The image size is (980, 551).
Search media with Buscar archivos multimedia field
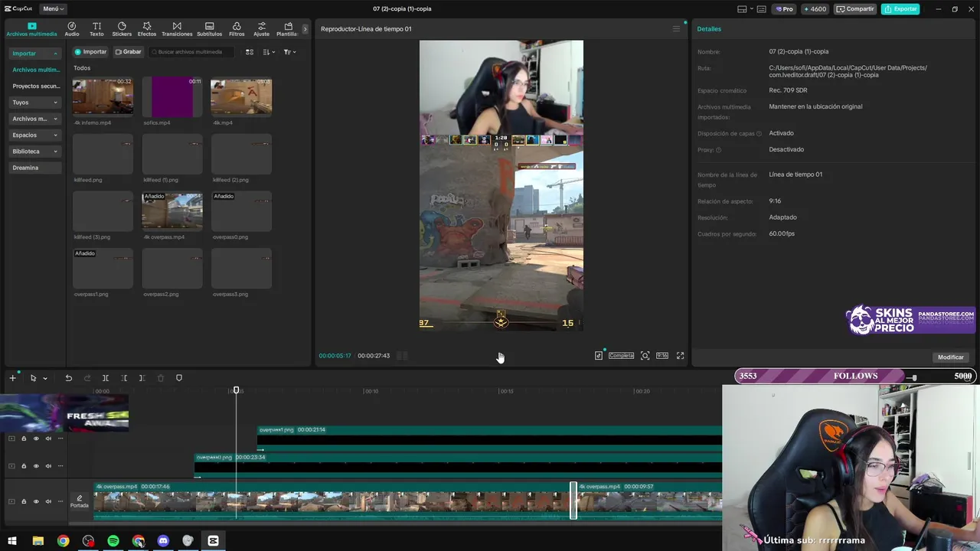click(x=191, y=52)
